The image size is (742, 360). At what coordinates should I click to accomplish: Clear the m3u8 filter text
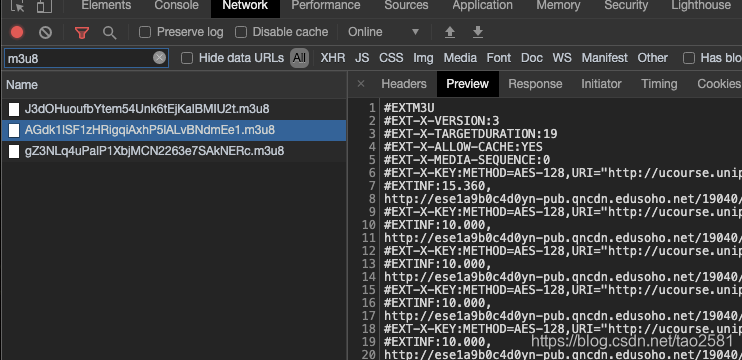point(159,58)
